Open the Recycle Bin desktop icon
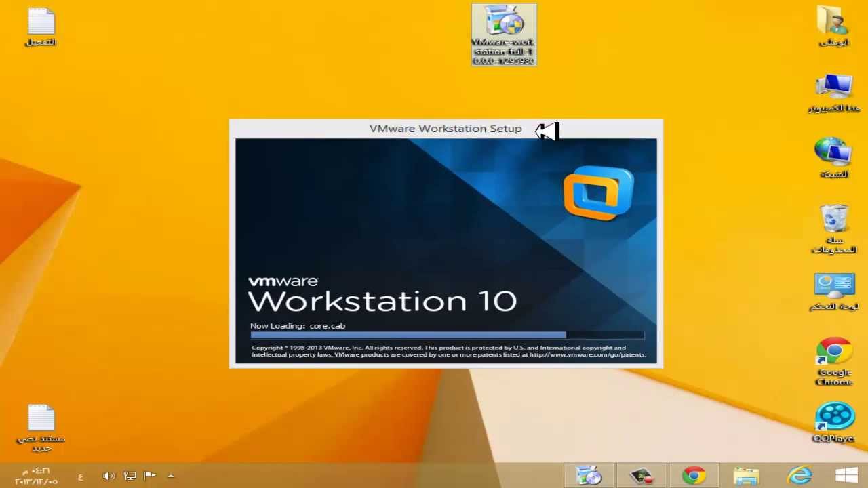 [834, 230]
